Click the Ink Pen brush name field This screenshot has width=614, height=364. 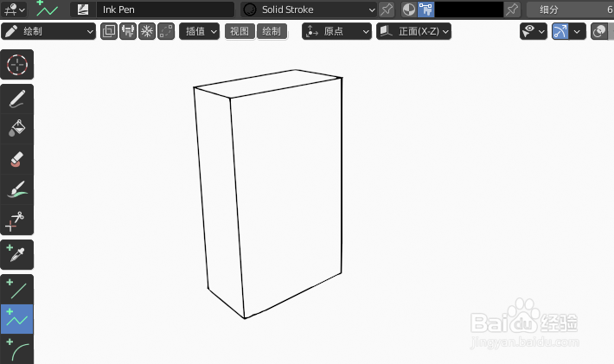click(165, 10)
